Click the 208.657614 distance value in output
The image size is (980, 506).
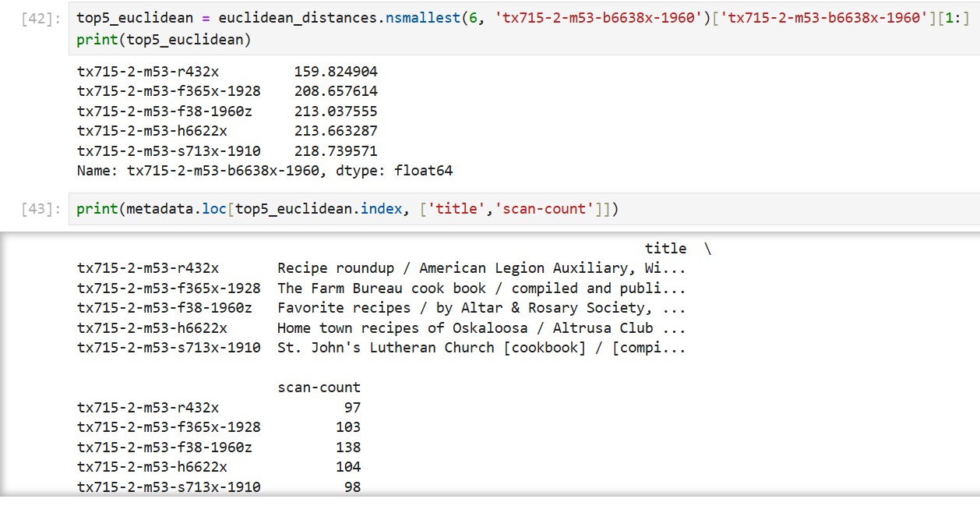point(336,91)
